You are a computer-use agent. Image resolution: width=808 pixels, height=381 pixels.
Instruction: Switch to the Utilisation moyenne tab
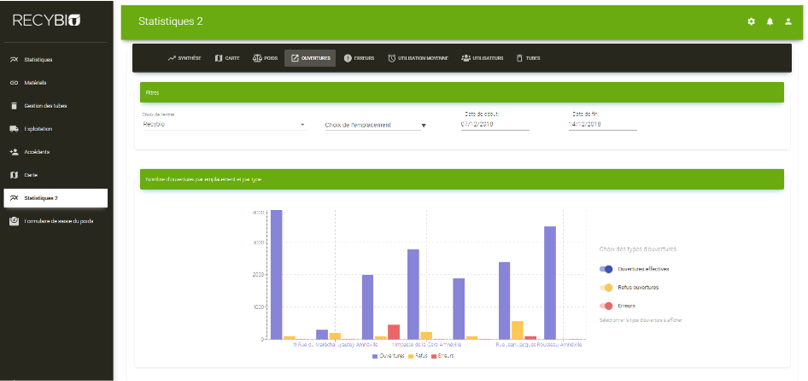418,58
